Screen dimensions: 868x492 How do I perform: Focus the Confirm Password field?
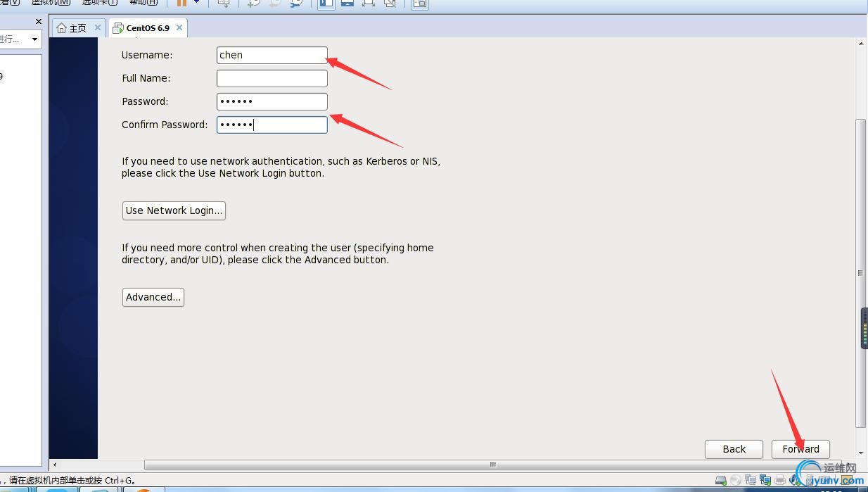[x=272, y=125]
